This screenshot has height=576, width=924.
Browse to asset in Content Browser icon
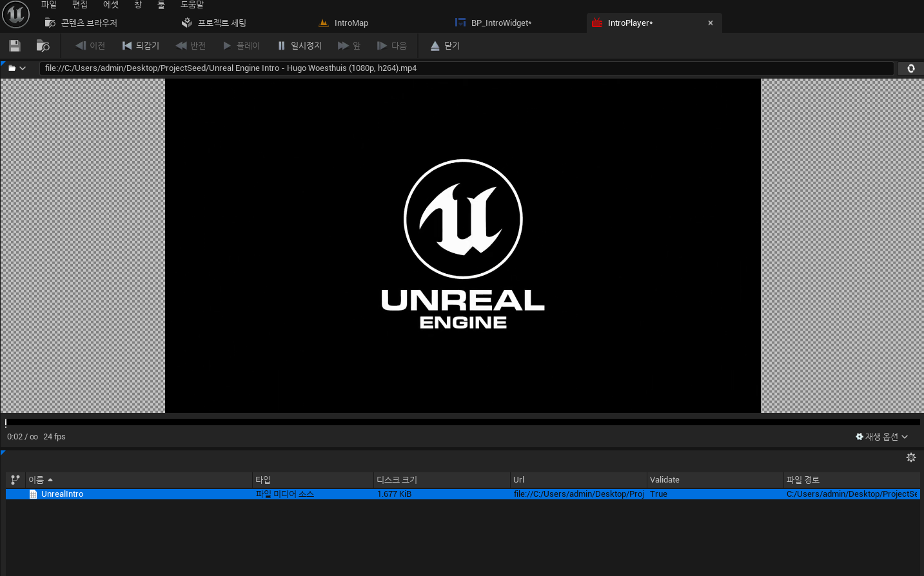[43, 46]
